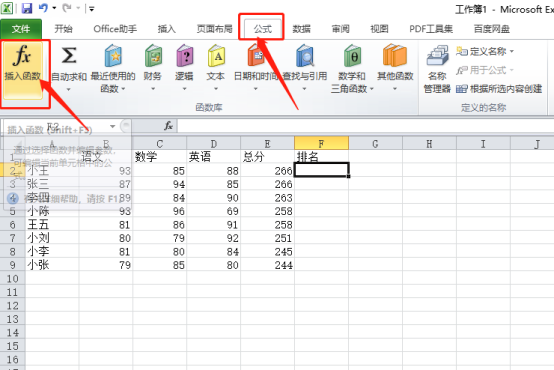Click the Insert Function (插入函数) fx button
554x370 pixels.
coord(23,71)
